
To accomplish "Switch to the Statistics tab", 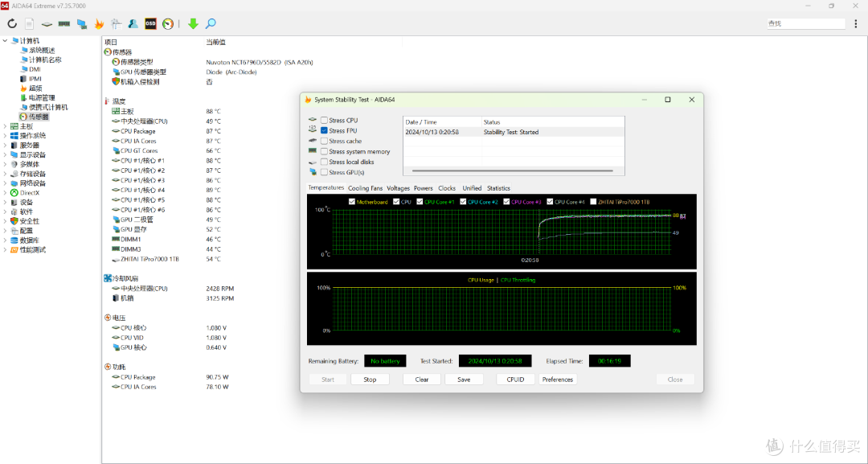I will [x=499, y=188].
